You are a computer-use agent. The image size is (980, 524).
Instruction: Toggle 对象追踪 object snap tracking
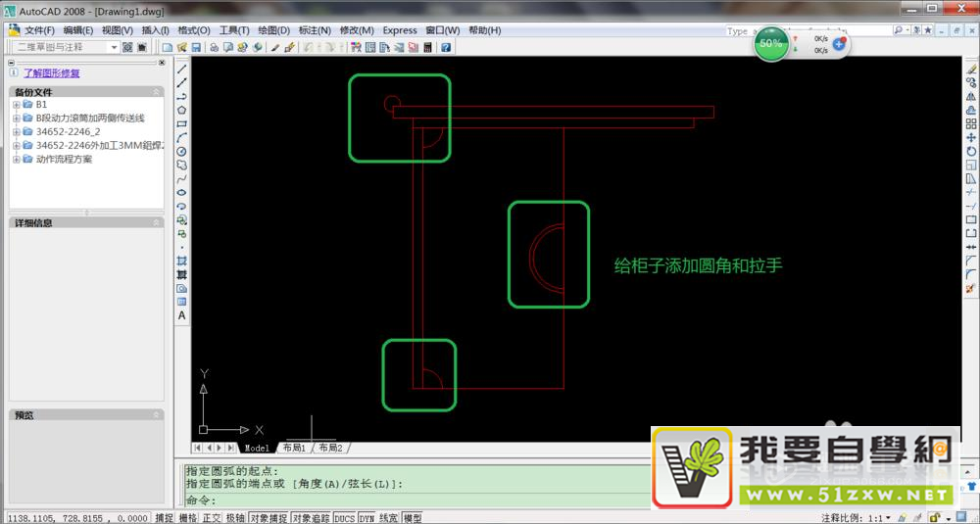[312, 518]
